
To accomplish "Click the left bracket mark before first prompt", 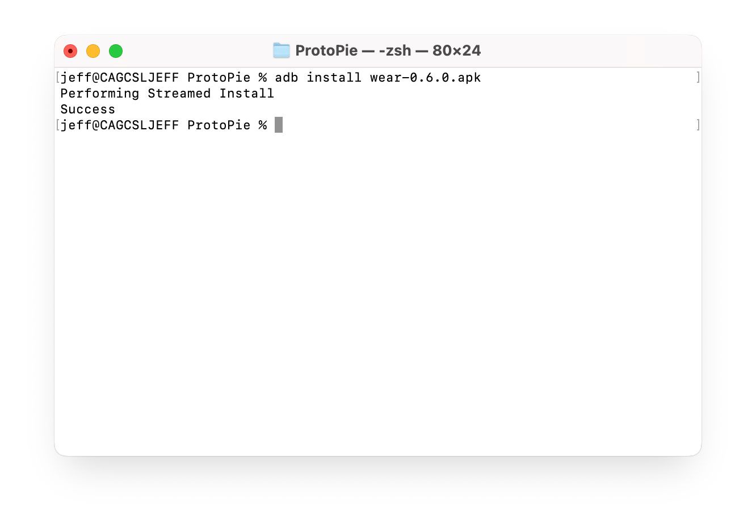I will coord(58,77).
